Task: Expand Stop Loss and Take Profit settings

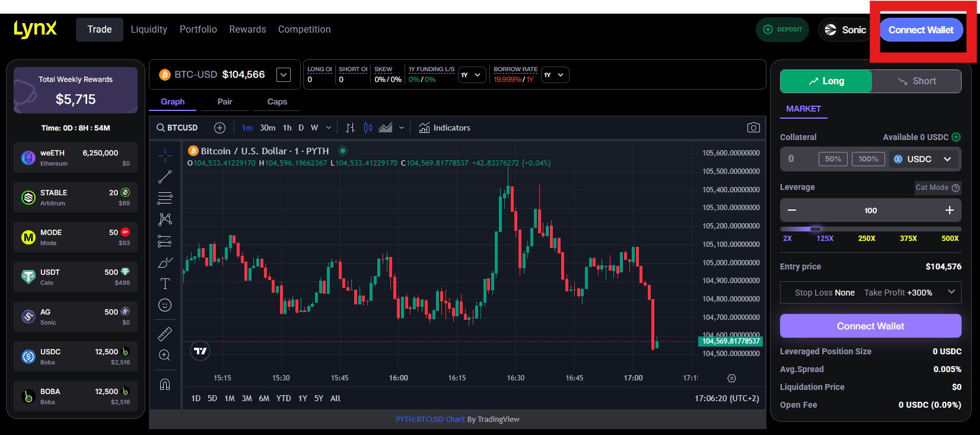Action: 951,292
